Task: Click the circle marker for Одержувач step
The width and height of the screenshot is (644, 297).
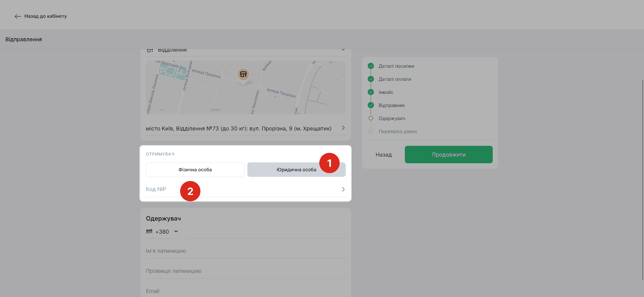Action: [x=371, y=118]
